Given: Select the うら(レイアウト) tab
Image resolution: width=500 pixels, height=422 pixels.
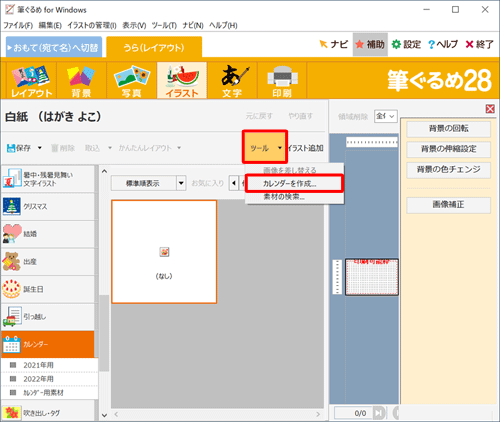Looking at the screenshot, I should pyautogui.click(x=154, y=47).
